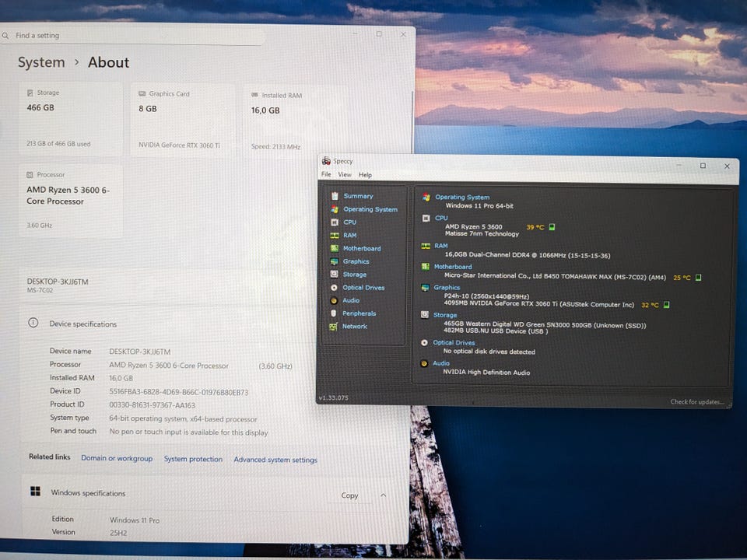Click Product ID value 00330-81631-97367-AA163
Screen dimensions: 747x560
click(152, 405)
